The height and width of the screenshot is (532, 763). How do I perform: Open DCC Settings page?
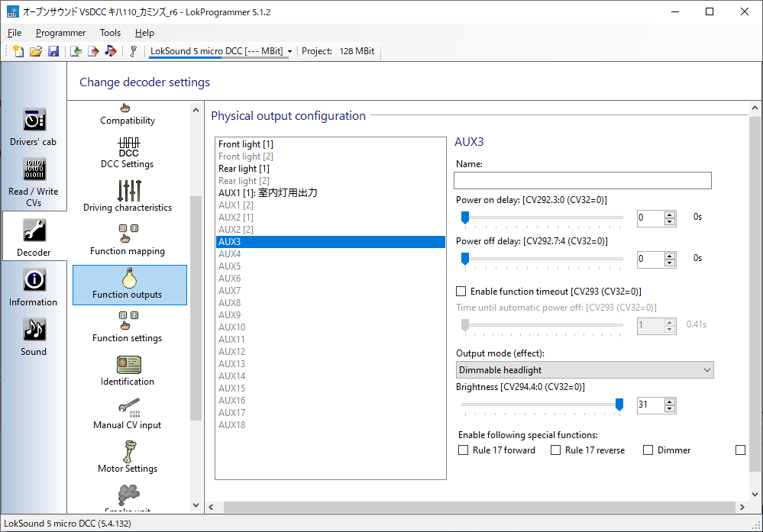point(128,153)
